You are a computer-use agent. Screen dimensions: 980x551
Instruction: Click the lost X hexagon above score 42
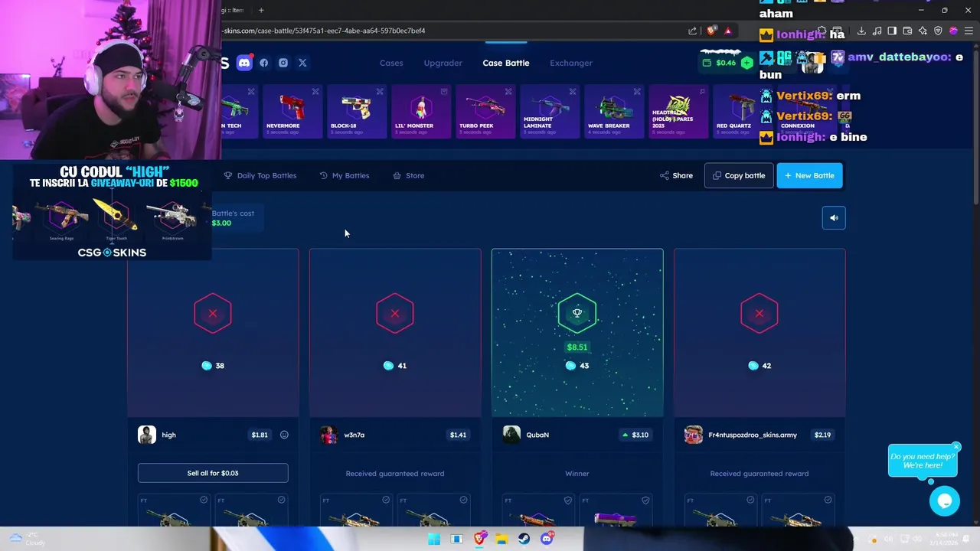[x=759, y=313]
